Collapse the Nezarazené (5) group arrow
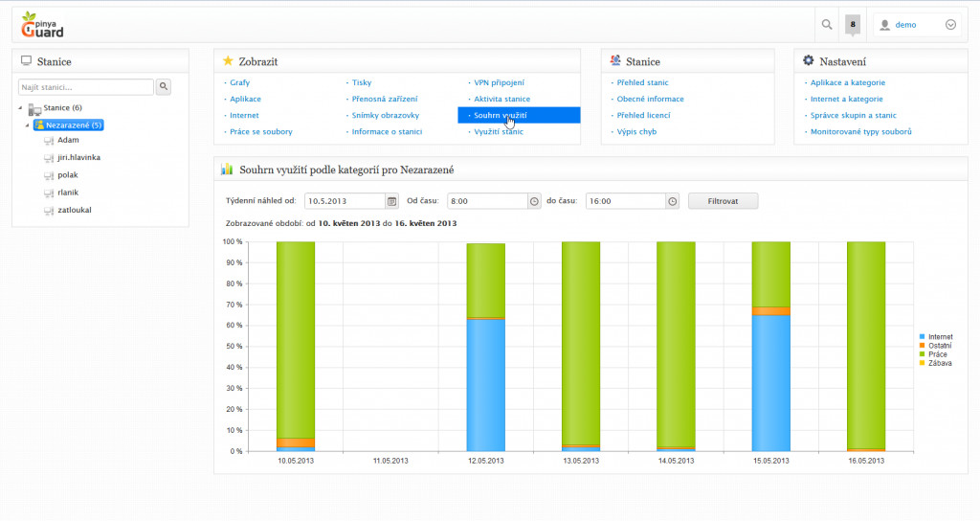Image resolution: width=980 pixels, height=521 pixels. coord(28,125)
